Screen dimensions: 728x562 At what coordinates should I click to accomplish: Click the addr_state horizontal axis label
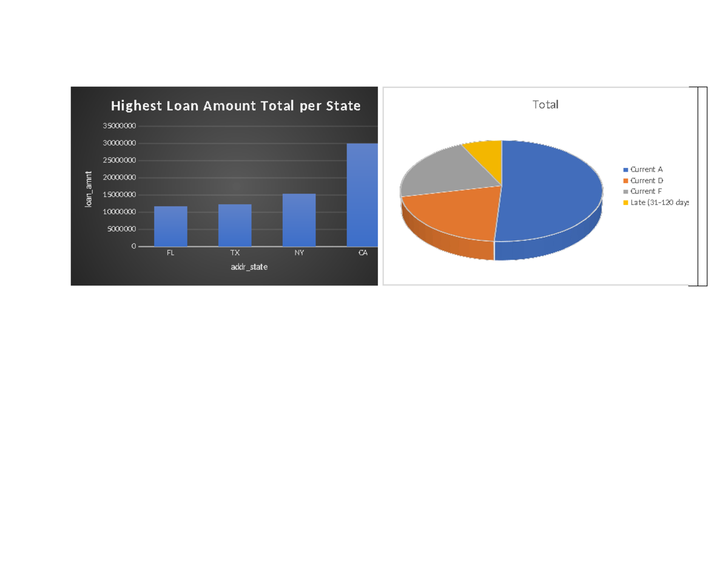click(x=249, y=266)
